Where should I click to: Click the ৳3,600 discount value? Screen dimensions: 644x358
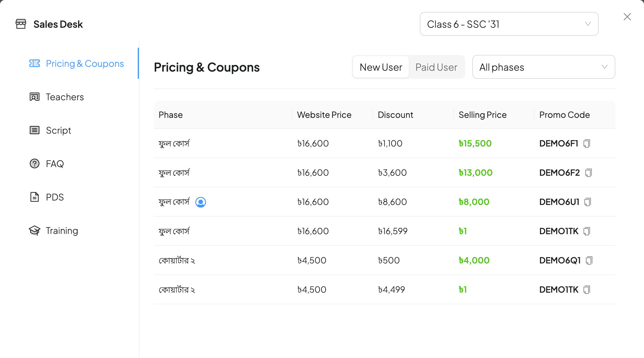(392, 173)
